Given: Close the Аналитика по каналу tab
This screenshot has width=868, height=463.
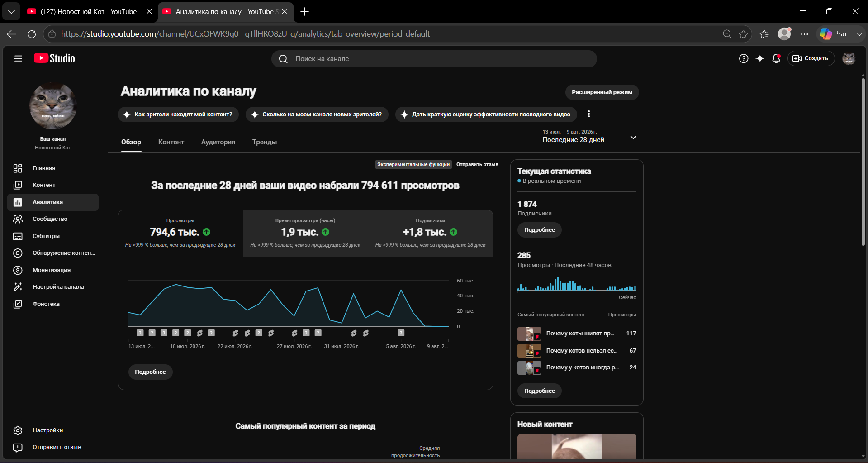Looking at the screenshot, I should point(284,12).
